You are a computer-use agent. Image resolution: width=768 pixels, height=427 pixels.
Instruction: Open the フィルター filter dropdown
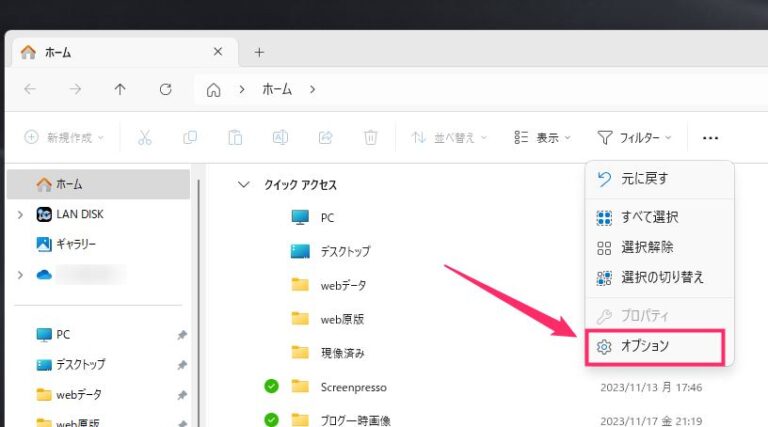point(634,138)
